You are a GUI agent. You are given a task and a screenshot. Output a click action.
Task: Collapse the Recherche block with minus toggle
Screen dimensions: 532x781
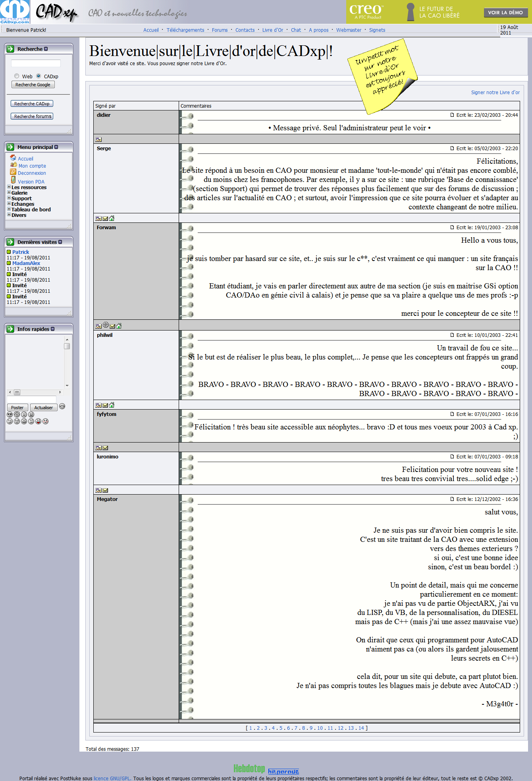point(46,49)
